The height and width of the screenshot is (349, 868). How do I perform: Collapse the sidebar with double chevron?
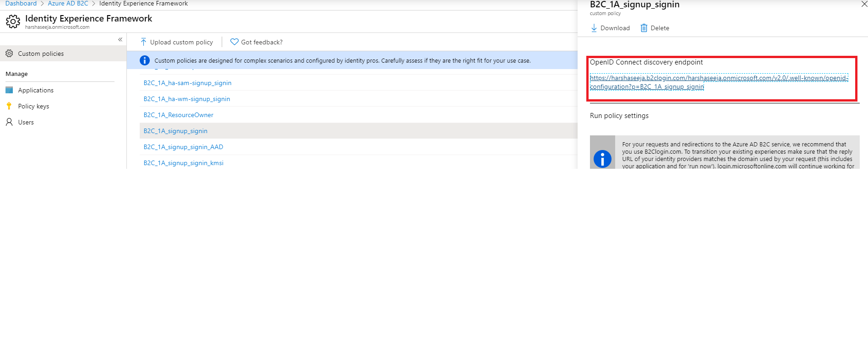[120, 40]
